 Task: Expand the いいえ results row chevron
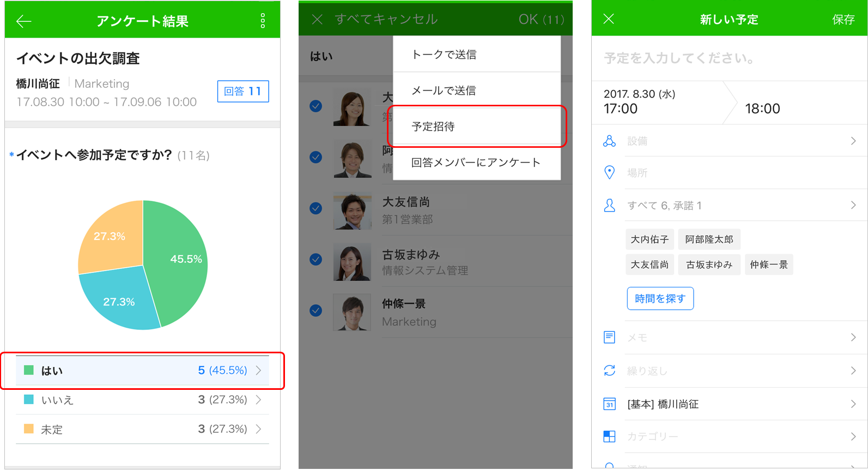259,400
